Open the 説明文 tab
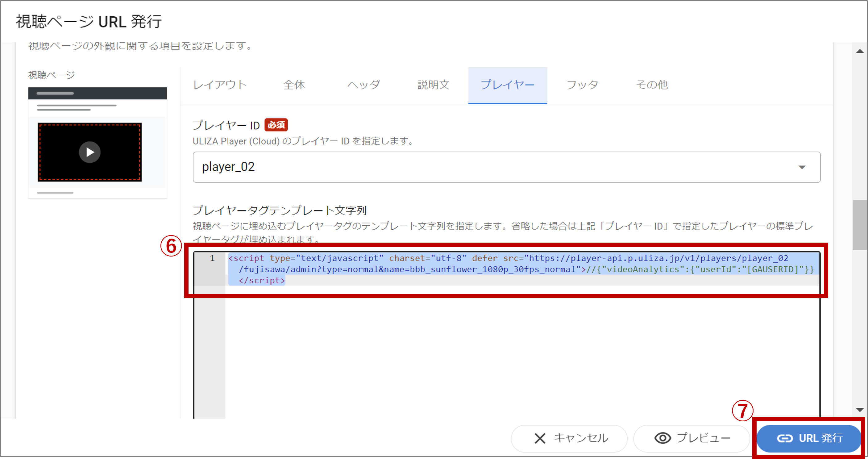 coord(434,85)
